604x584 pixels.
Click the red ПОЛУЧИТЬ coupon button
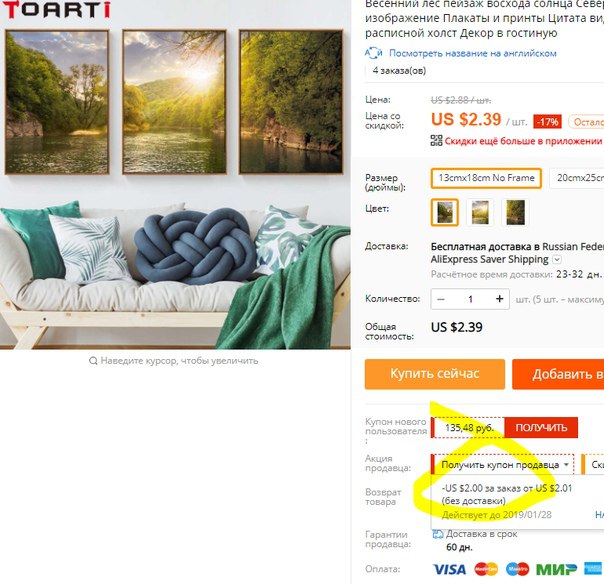tap(541, 427)
